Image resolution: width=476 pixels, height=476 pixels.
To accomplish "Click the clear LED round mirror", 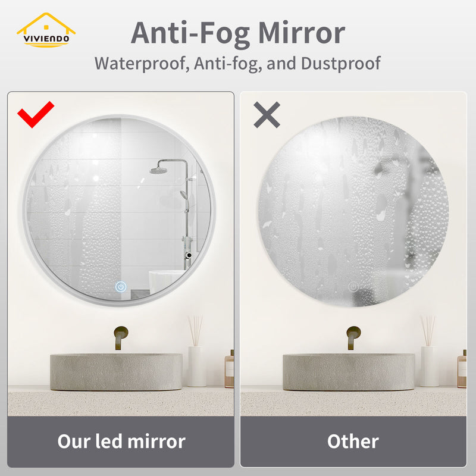I will (120, 210).
